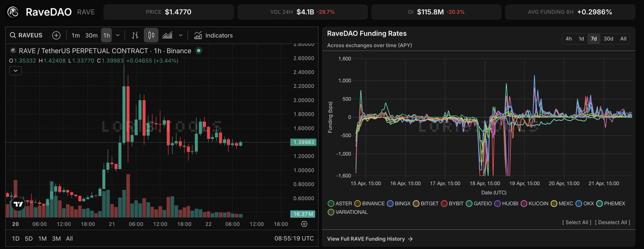This screenshot has width=644, height=249.
Task: Click the green market status dot
Action: (x=199, y=50)
